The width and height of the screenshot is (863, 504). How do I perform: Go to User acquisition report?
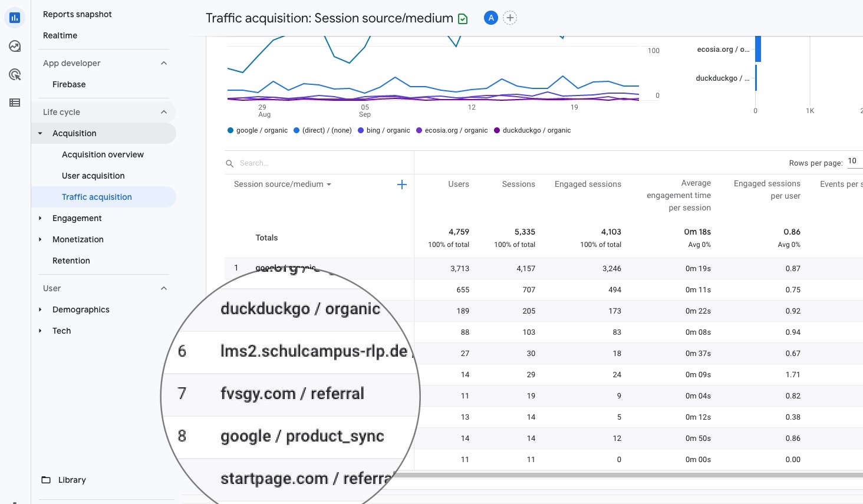tap(93, 176)
